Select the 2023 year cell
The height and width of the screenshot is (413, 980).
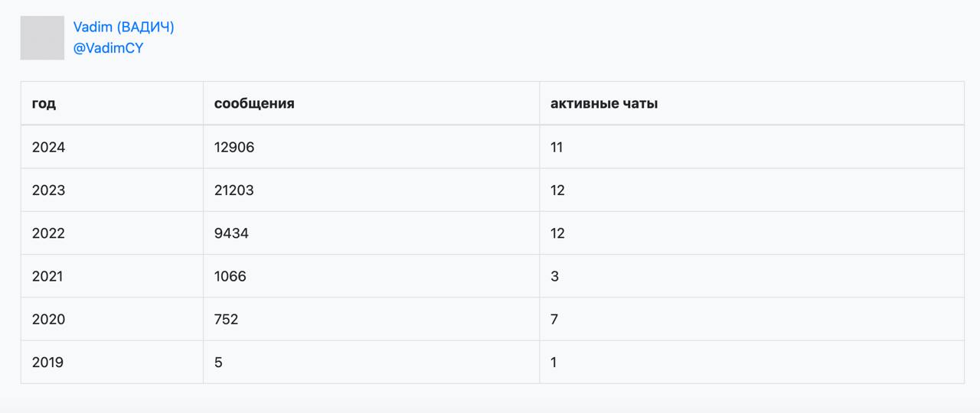48,190
